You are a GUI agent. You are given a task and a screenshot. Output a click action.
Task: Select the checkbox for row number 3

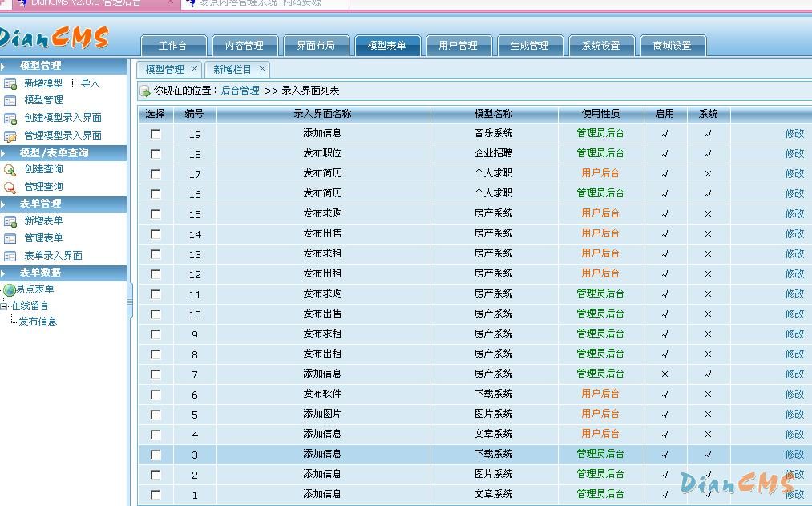[x=156, y=455]
